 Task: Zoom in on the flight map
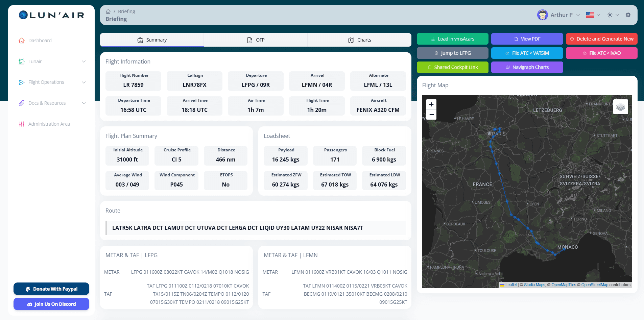click(431, 104)
